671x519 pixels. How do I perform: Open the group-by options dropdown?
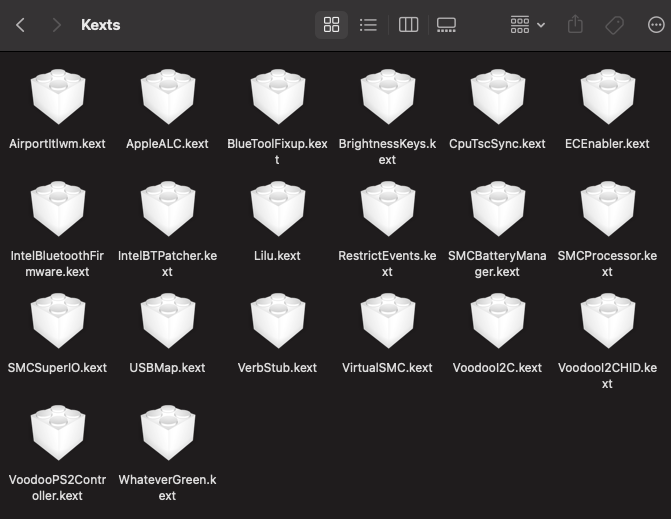tap(527, 25)
